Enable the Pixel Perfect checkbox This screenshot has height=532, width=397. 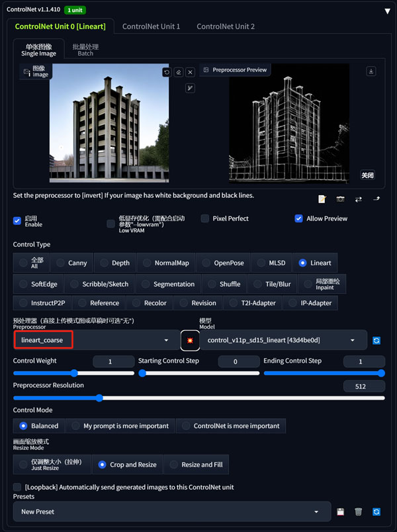pyautogui.click(x=205, y=218)
